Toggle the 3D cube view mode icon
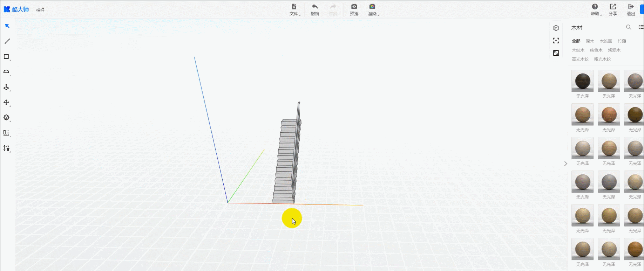 (x=556, y=28)
